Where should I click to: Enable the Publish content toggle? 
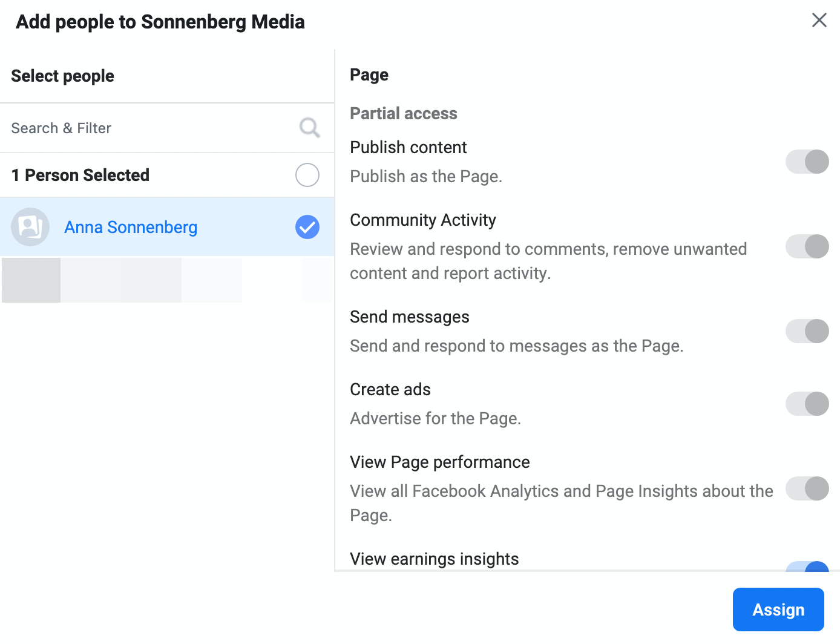807,162
